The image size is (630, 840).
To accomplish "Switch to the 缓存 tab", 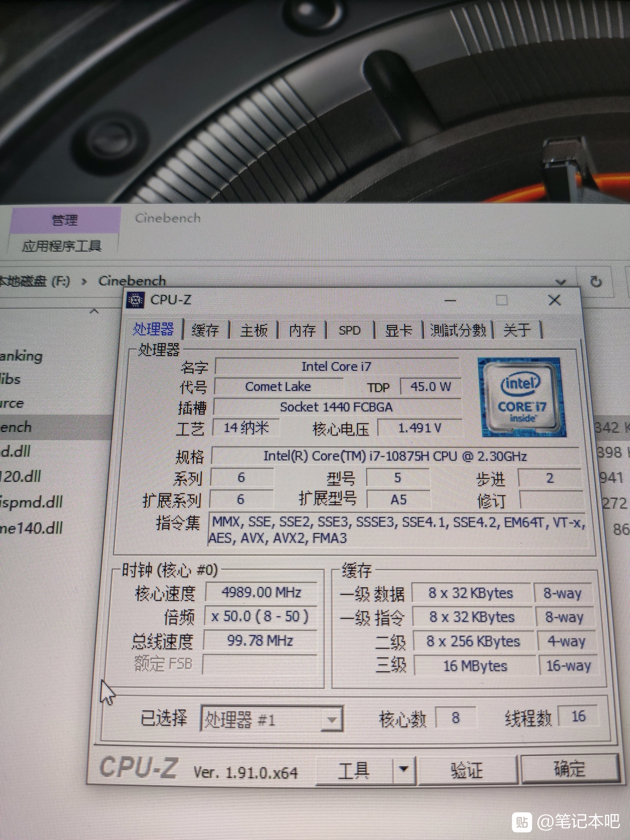I will pos(205,330).
